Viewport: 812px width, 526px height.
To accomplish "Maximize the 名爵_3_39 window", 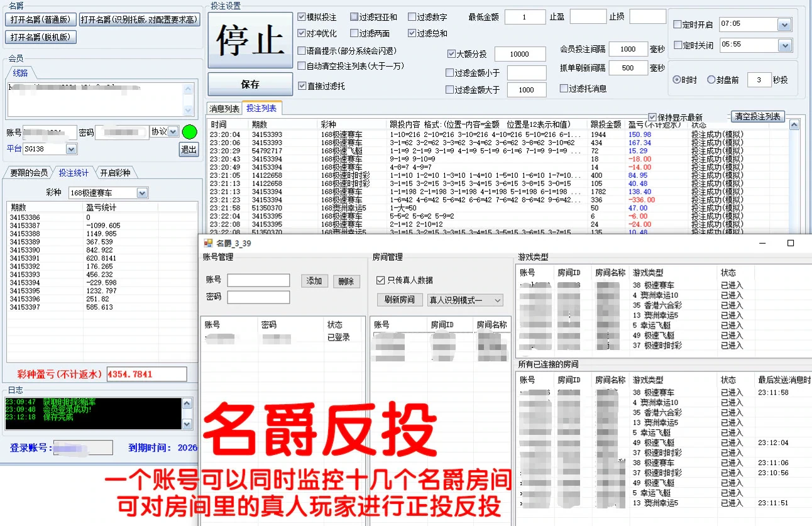I will coord(791,243).
